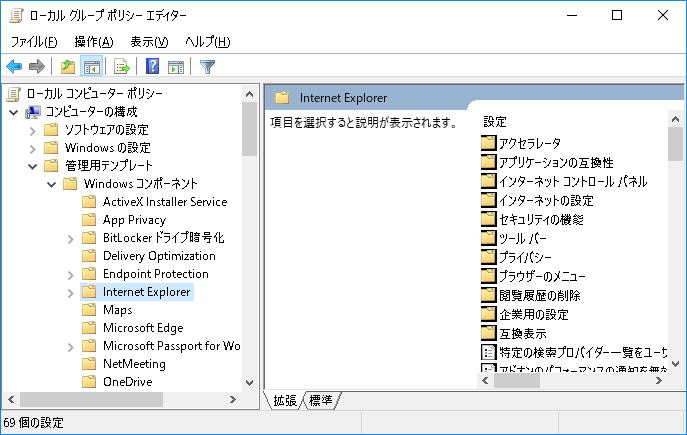
Task: Click the app scroll icon in the title bar
Action: [16, 15]
